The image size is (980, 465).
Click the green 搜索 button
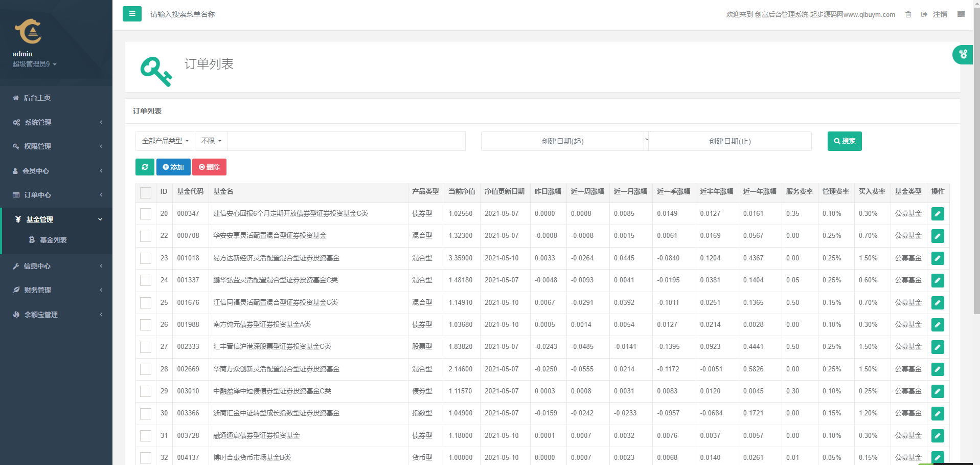pyautogui.click(x=844, y=141)
